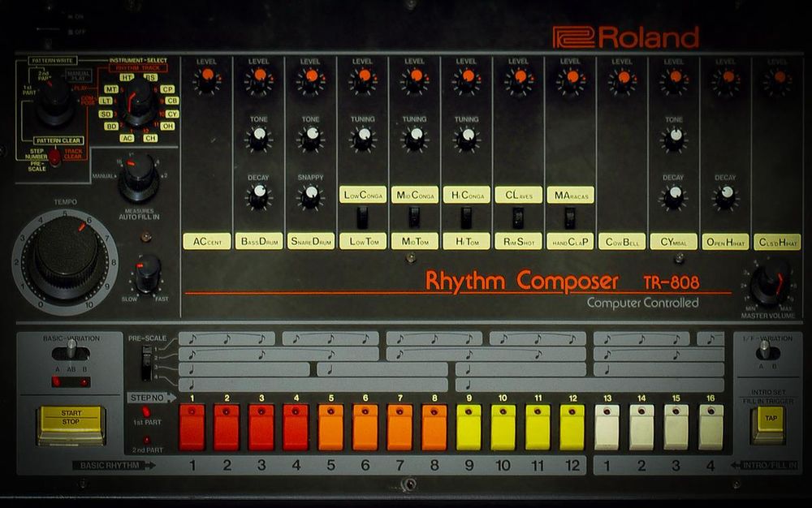Flip the Claves / Rim Shot switch

[518, 217]
